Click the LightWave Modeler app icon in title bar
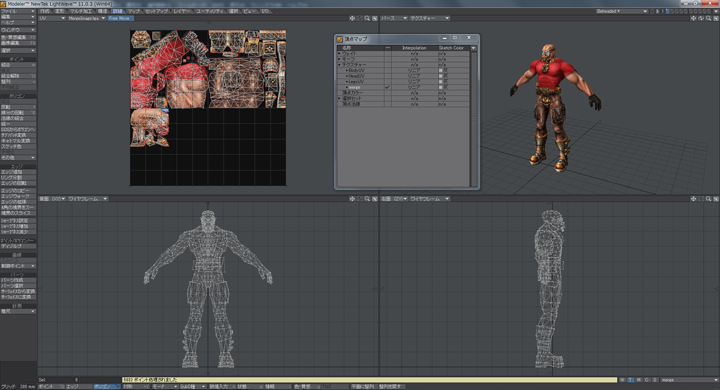Viewport: 720px width, 390px height. [x=3, y=4]
